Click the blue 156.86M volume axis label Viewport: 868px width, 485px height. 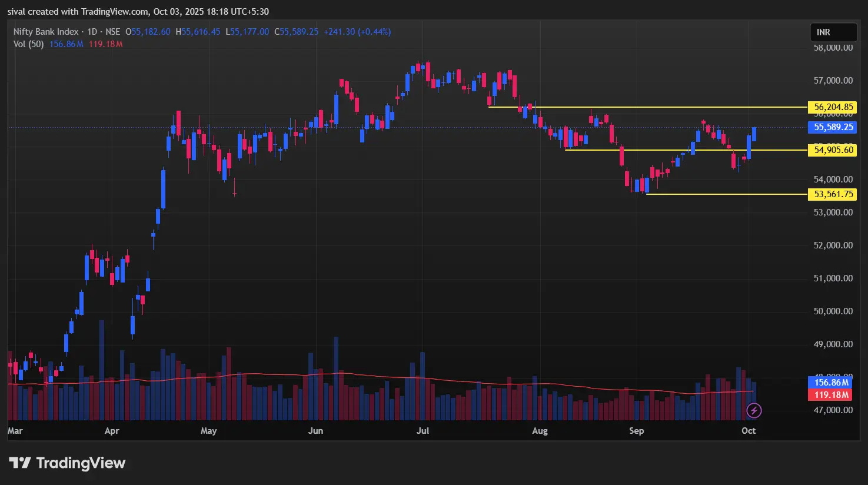(831, 383)
